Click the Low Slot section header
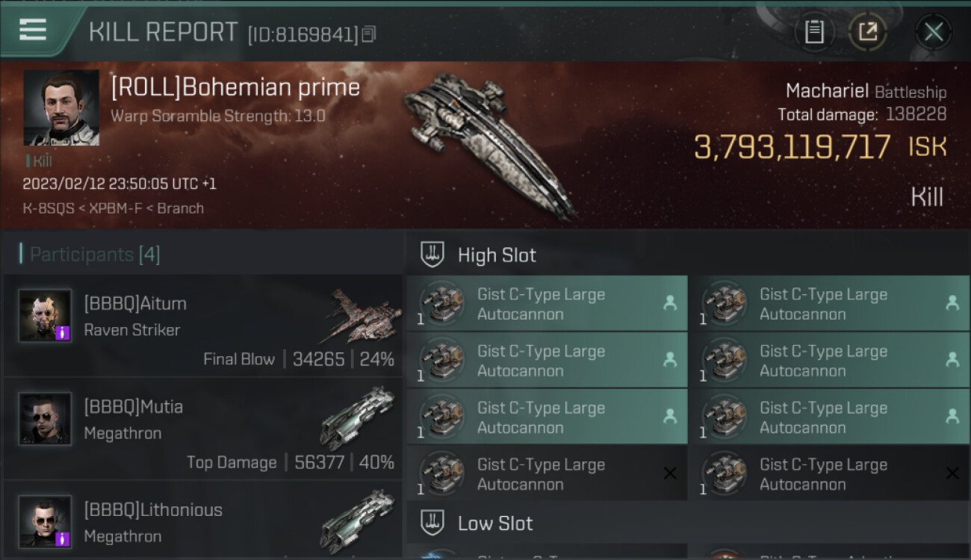 click(495, 523)
